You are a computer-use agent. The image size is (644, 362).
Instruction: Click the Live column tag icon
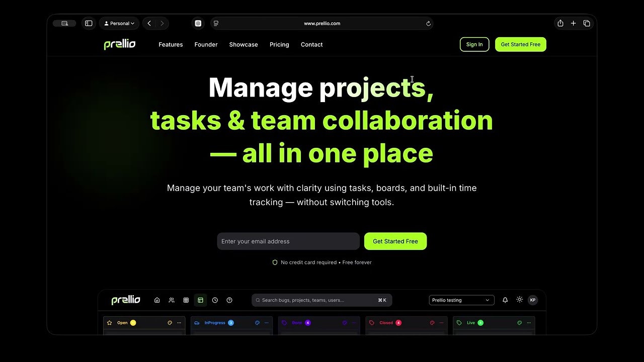[459, 323]
